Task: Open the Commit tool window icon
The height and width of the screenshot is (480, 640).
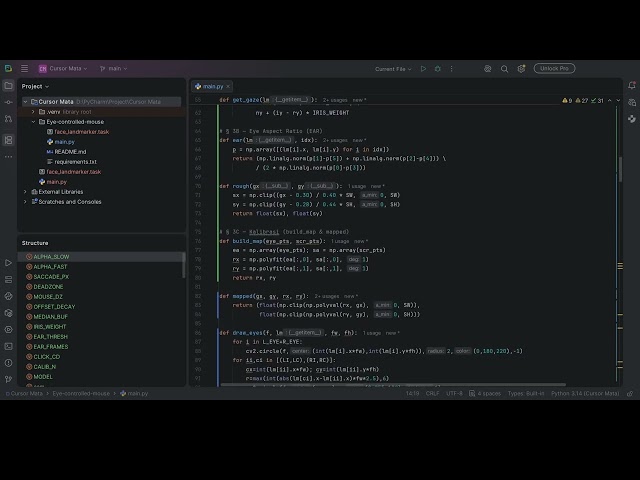Action: [8, 102]
